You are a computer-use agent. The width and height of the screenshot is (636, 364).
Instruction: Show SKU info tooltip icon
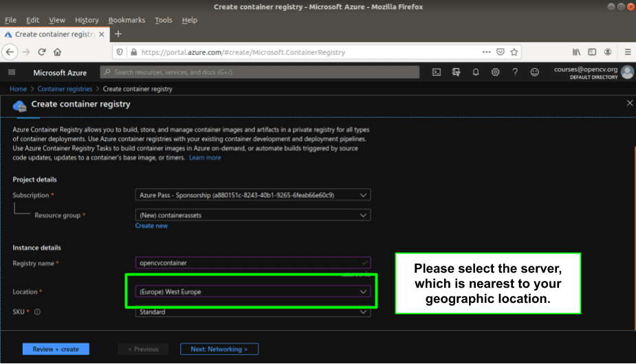(x=37, y=312)
